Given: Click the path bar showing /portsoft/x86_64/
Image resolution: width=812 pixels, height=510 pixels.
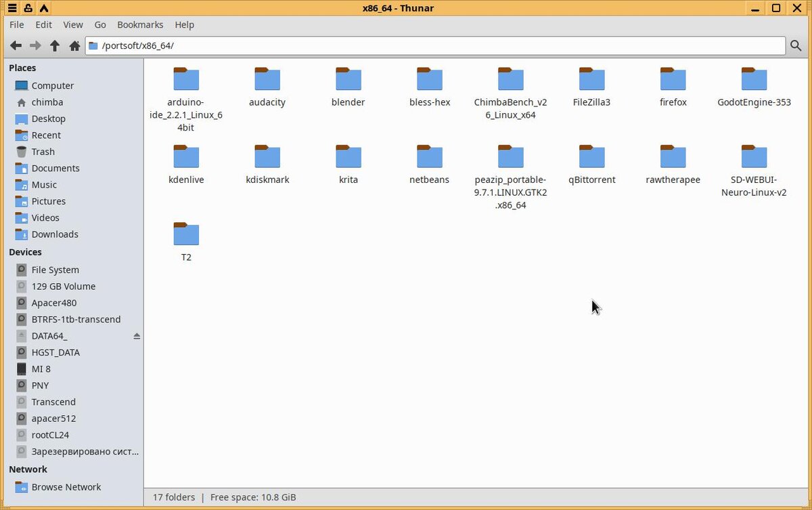Looking at the screenshot, I should (435, 46).
